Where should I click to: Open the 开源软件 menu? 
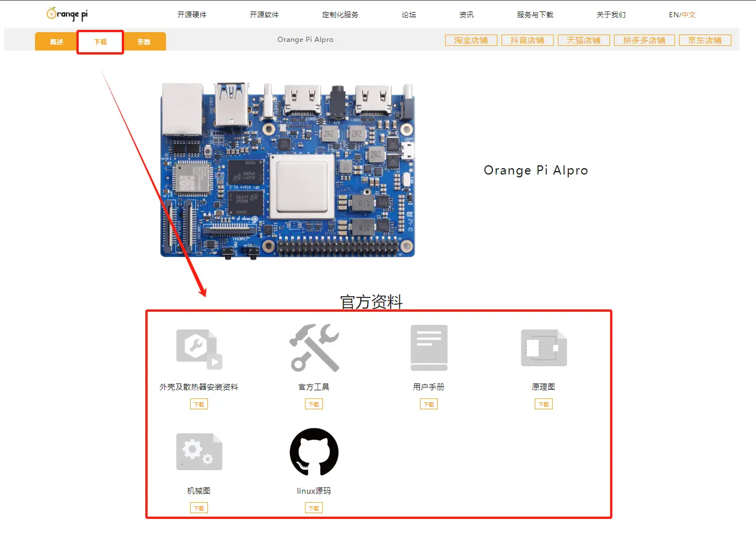tap(264, 15)
